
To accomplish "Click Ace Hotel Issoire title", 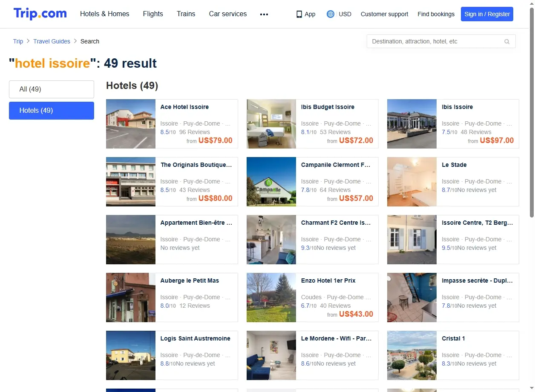I will point(184,107).
